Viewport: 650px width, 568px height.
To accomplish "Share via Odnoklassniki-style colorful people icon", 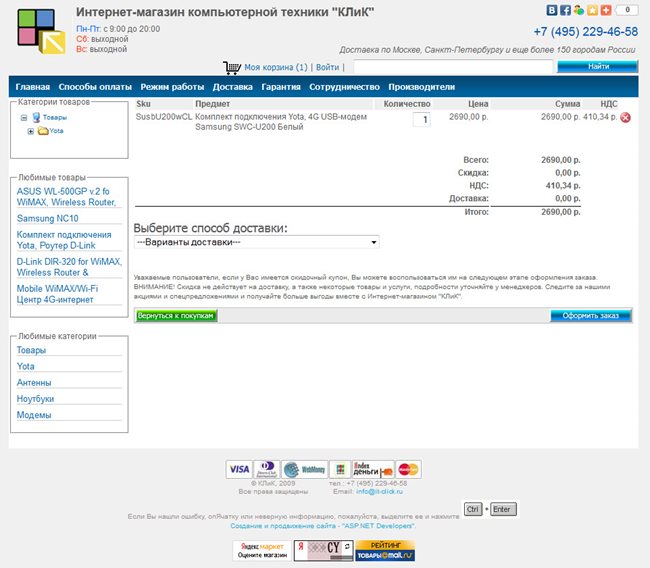I will coord(579,10).
